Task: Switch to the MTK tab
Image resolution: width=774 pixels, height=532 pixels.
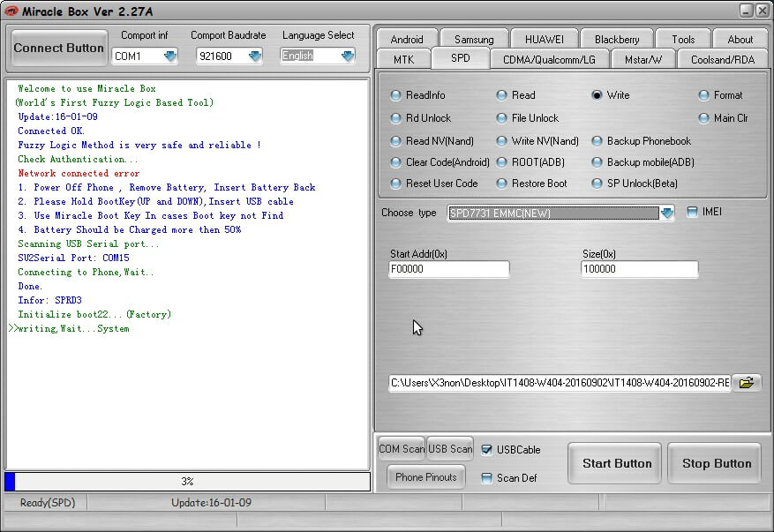Action: pos(404,60)
